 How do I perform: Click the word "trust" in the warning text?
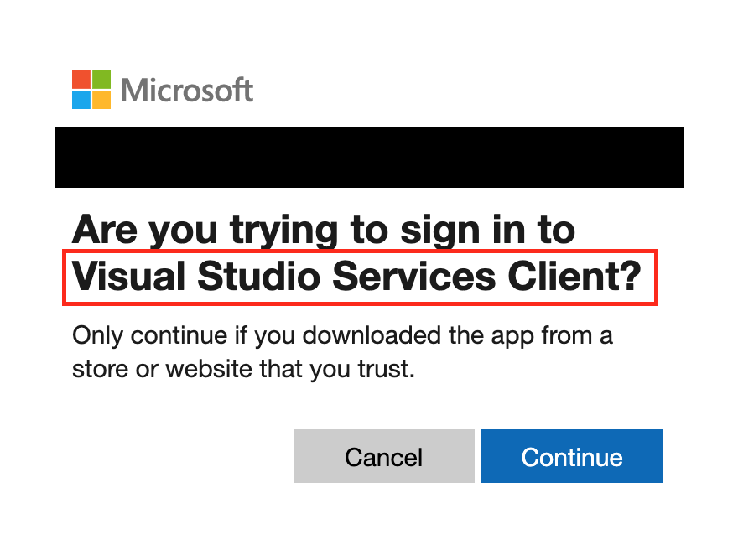384,369
